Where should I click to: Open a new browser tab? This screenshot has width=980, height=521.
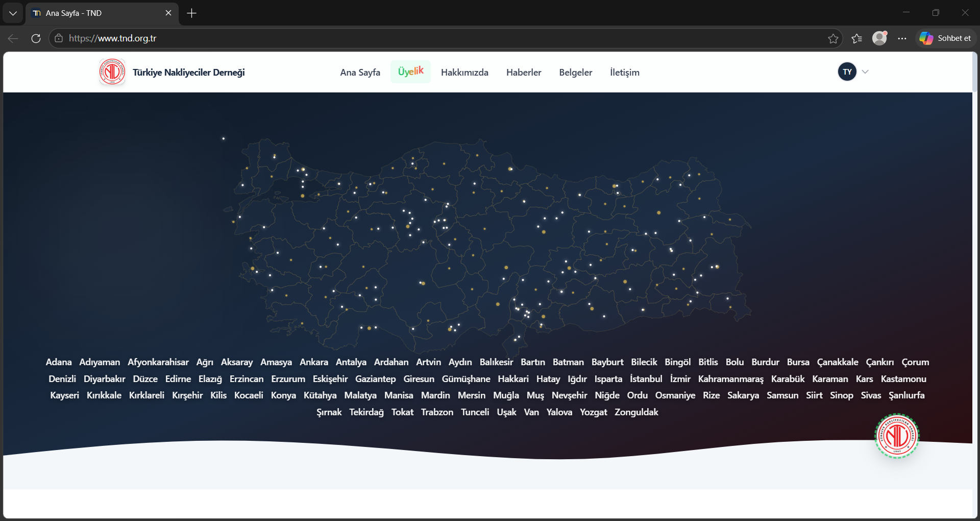(x=192, y=13)
